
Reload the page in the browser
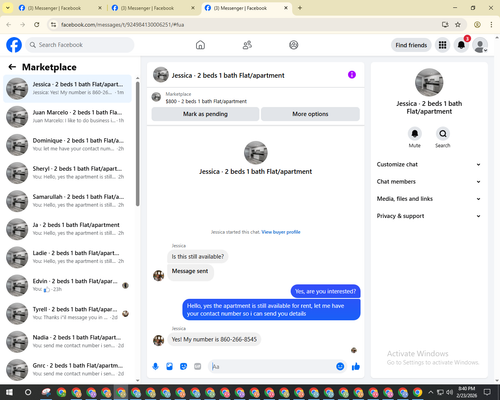37,25
